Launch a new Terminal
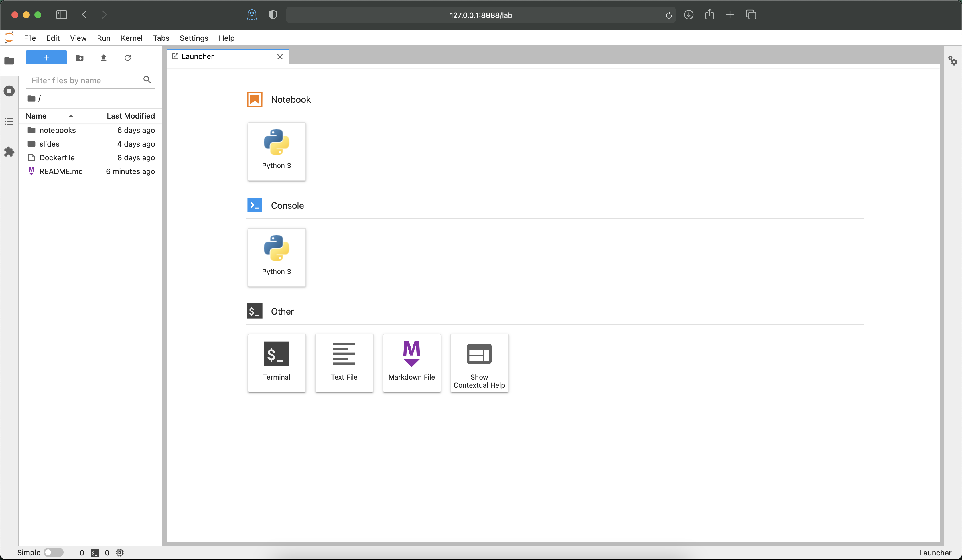The image size is (962, 560). 276,363
